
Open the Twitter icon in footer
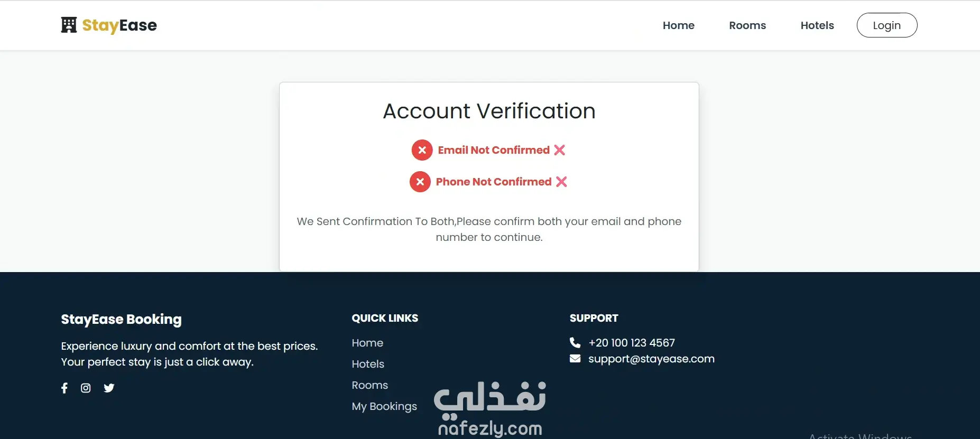coord(109,388)
